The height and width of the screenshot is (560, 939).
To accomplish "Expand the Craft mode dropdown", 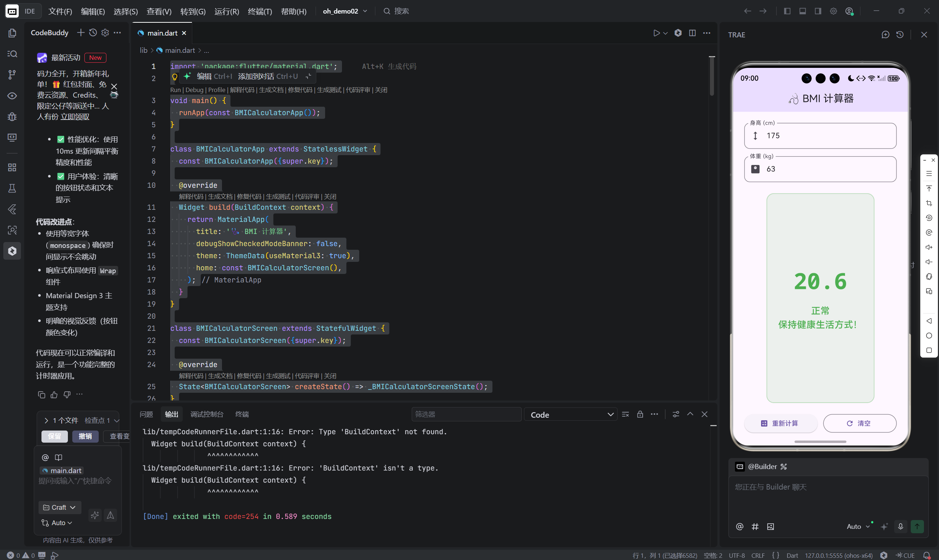I will [x=60, y=508].
